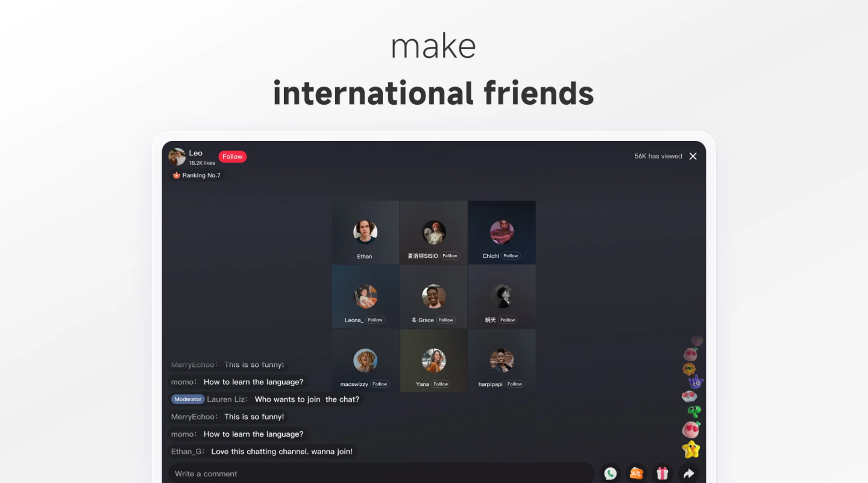
Task: Tap the sunflower with sunglasses emoji
Action: click(689, 369)
